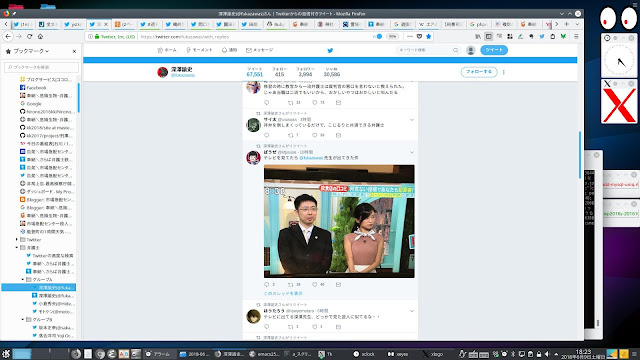Close the active Twitter tab
640x360 pixels.
[106, 24]
